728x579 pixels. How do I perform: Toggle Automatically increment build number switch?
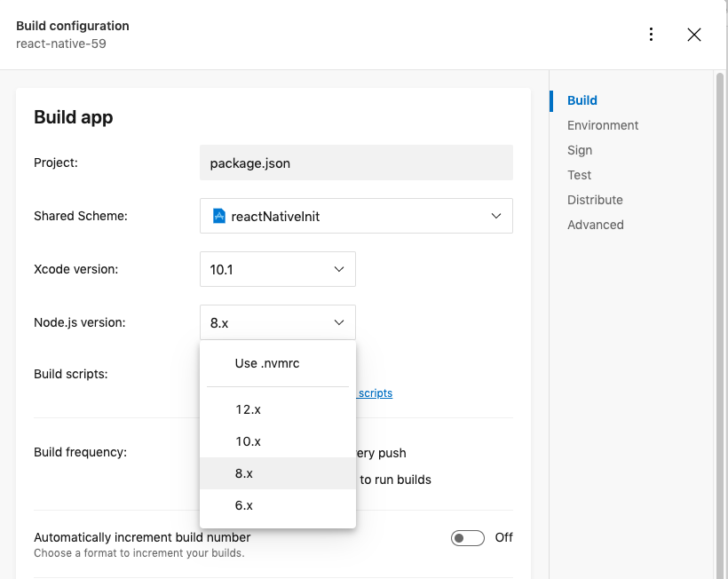(x=468, y=537)
